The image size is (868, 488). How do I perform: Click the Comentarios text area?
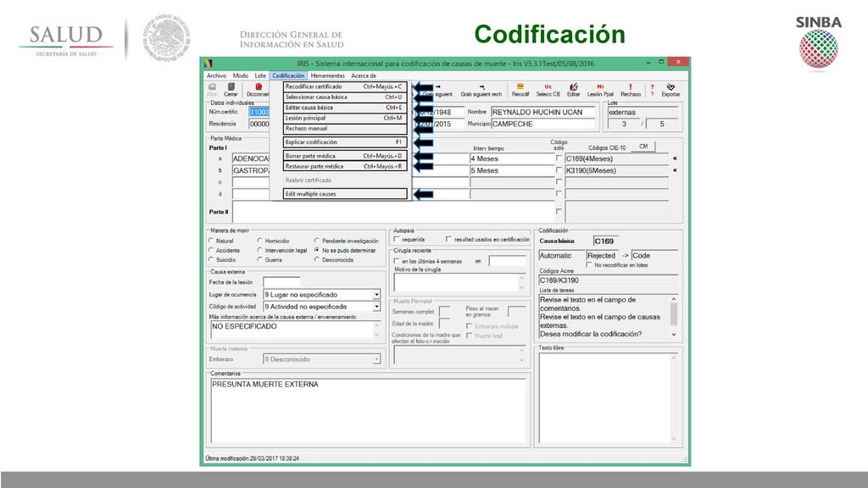[368, 411]
